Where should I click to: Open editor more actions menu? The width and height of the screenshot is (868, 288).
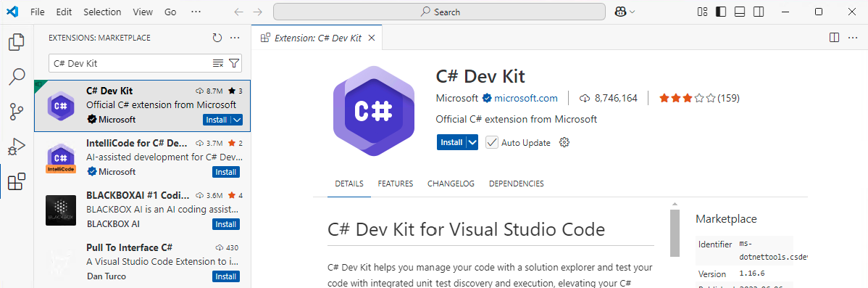click(853, 38)
